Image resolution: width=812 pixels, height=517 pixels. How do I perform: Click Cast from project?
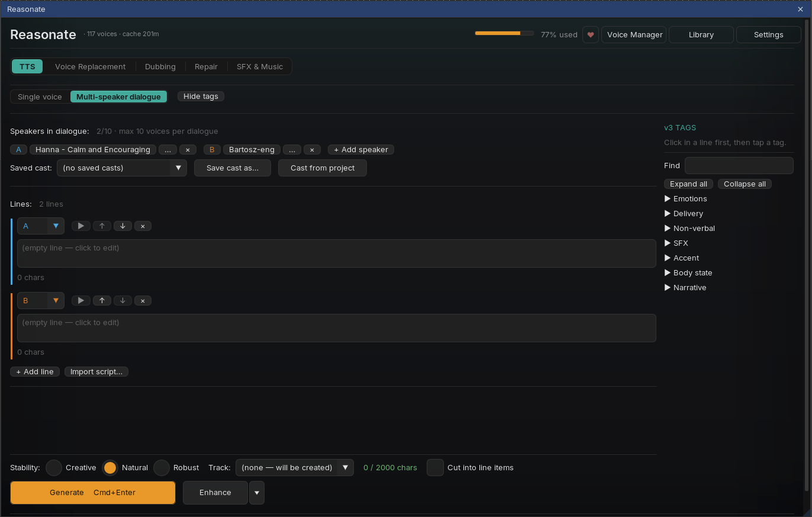tap(323, 168)
